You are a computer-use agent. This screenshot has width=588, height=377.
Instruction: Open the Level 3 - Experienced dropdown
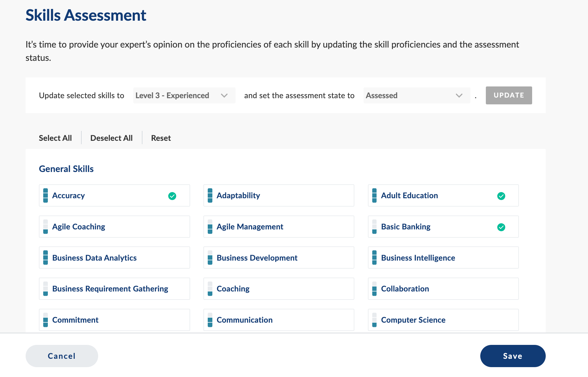tap(184, 95)
